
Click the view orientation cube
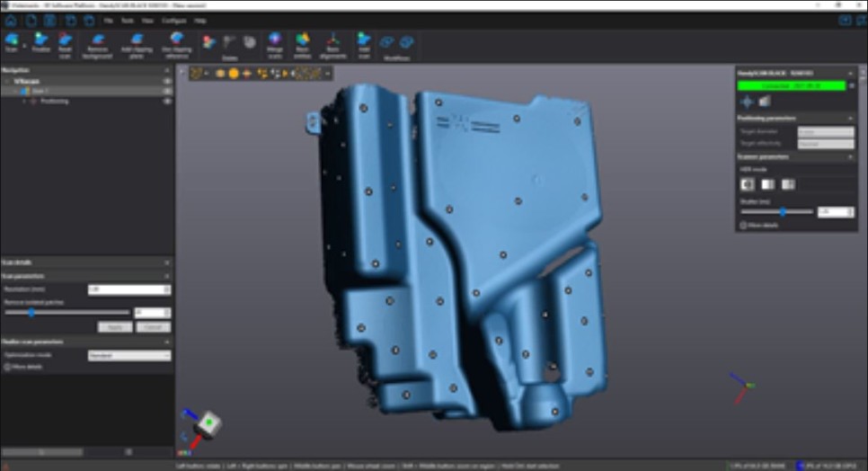[205, 422]
